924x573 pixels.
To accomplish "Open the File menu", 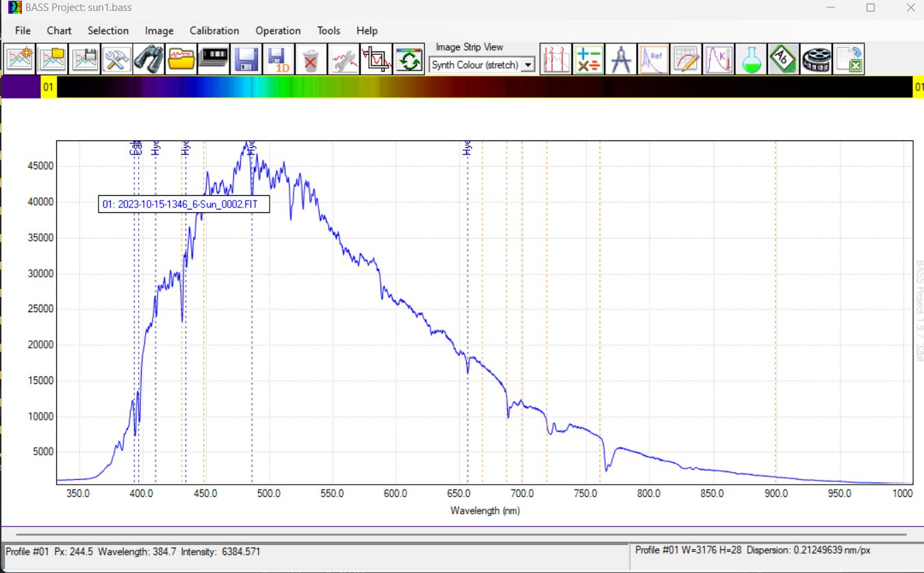I will click(x=23, y=31).
